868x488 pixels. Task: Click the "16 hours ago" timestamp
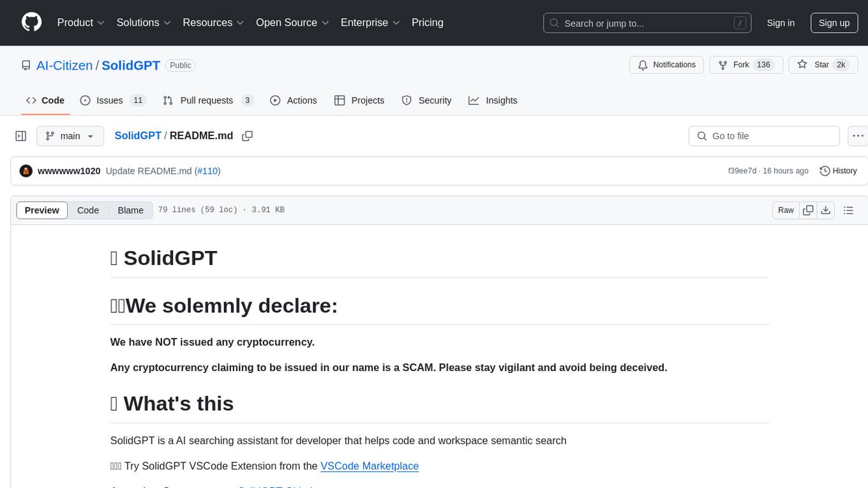point(786,171)
